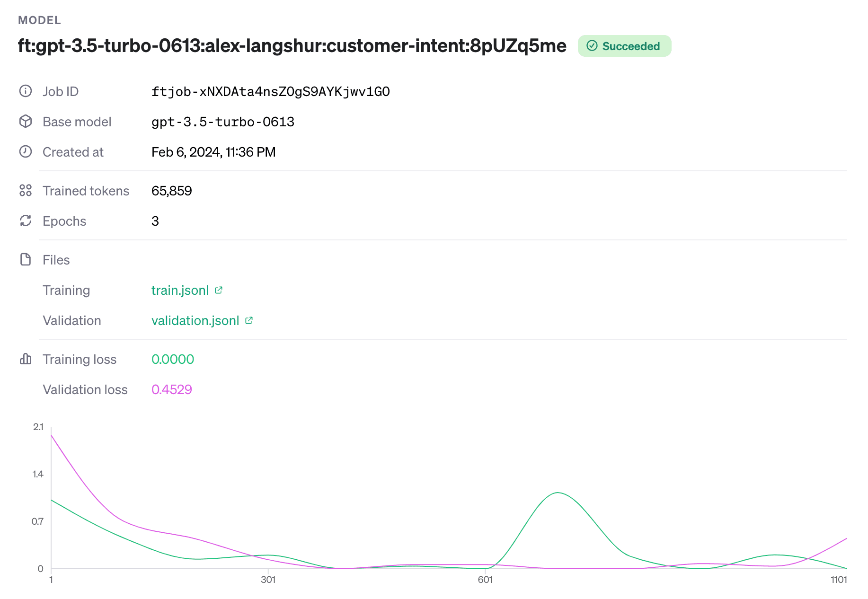Click the Base model cube icon
Image resolution: width=868 pixels, height=599 pixels.
coord(26,122)
